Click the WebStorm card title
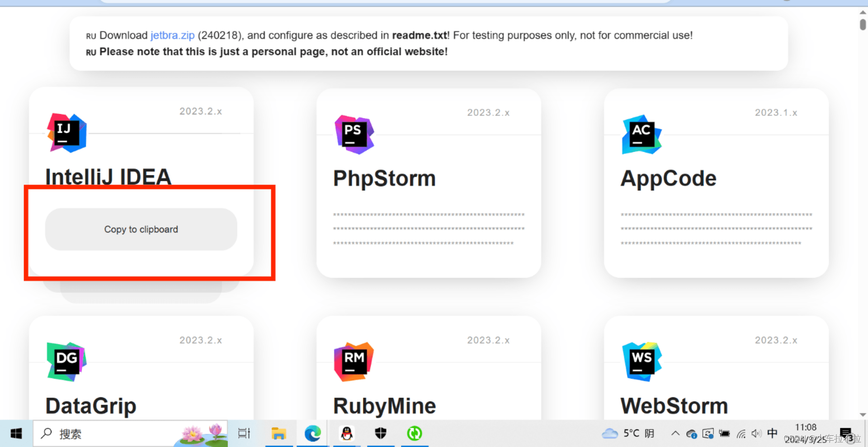This screenshot has height=447, width=868. point(675,406)
